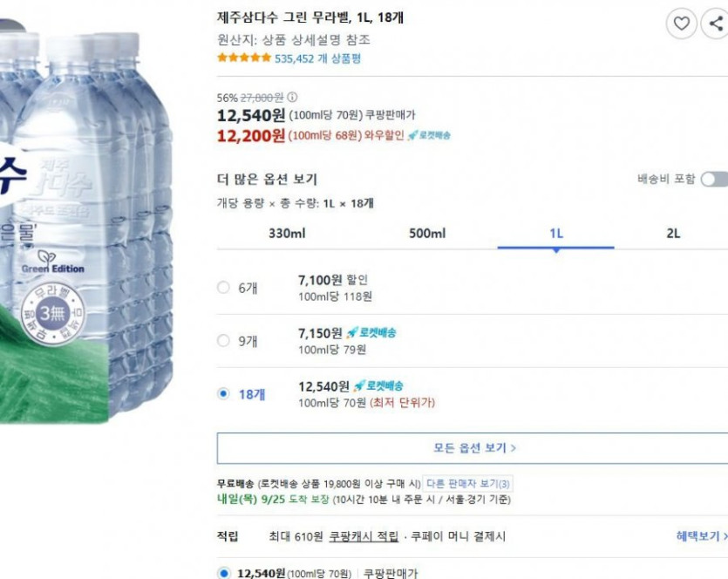
Task: Switch to the 330ml size tab
Action: [287, 234]
